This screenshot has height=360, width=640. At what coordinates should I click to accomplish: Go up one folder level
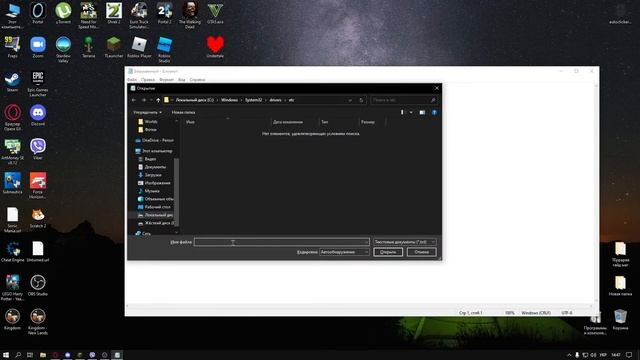point(158,100)
